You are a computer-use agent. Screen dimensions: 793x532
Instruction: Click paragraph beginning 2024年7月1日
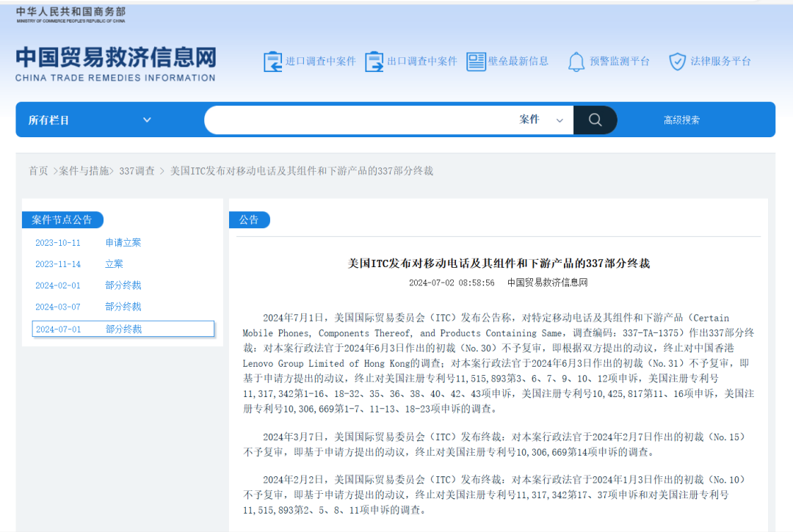point(499,363)
